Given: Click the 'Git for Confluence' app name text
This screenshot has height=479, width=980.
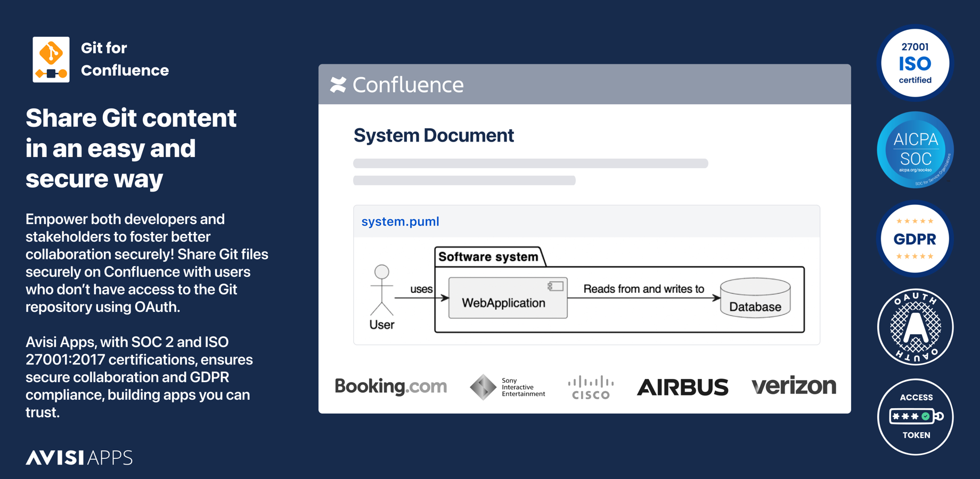Looking at the screenshot, I should pyautogui.click(x=125, y=59).
